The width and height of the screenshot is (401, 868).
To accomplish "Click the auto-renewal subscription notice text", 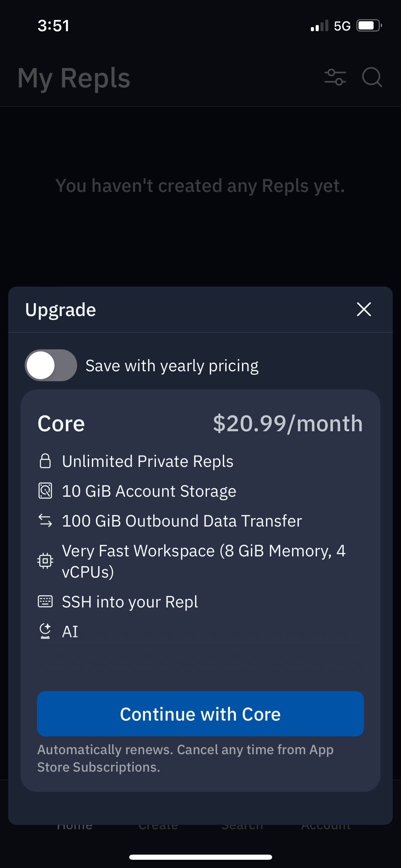I will coord(185,758).
